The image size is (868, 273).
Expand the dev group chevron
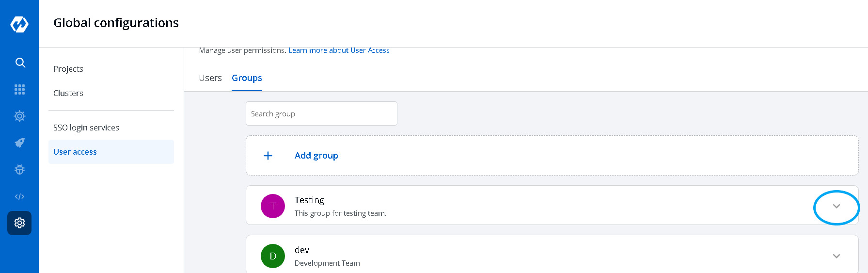(x=836, y=256)
